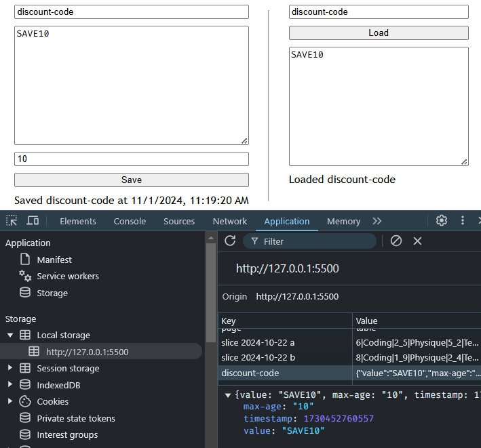Click the left SAVE10 value textarea

click(x=132, y=85)
